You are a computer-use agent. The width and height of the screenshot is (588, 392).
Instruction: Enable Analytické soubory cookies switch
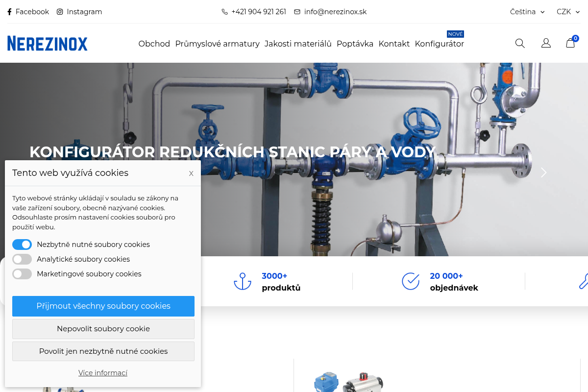[22, 259]
